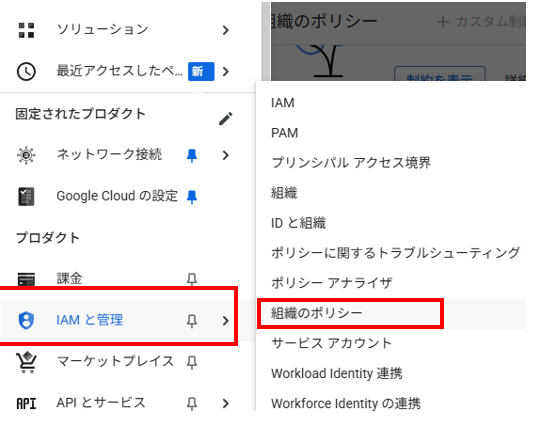
Task: Unpin Google Cloud の設定 with its blue pin
Action: pos(192,197)
